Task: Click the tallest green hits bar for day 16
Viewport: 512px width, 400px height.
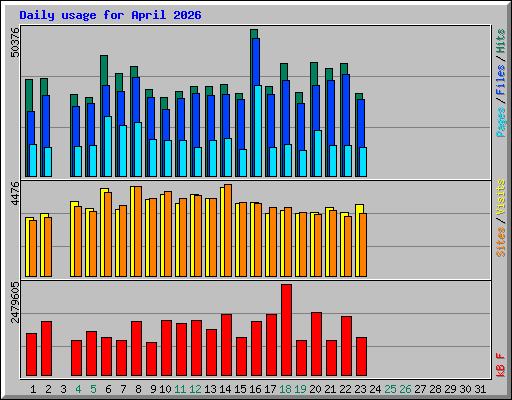Action: [x=254, y=34]
